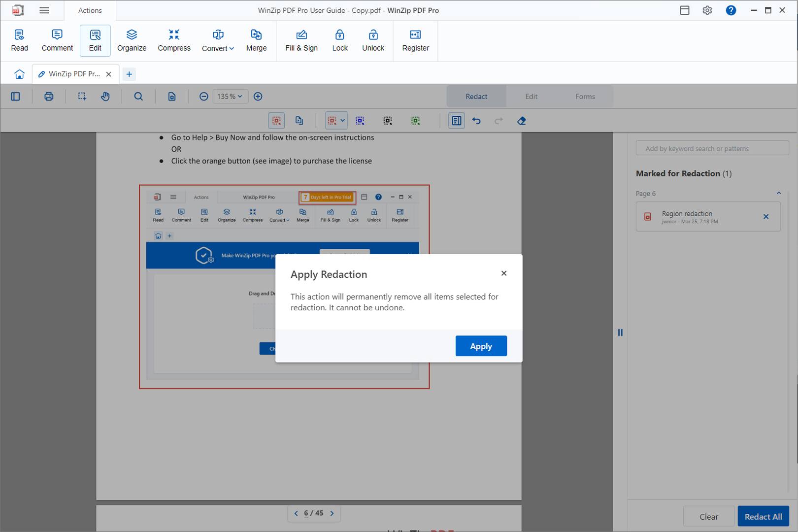
Task: Click the Clear button
Action: tap(708, 516)
